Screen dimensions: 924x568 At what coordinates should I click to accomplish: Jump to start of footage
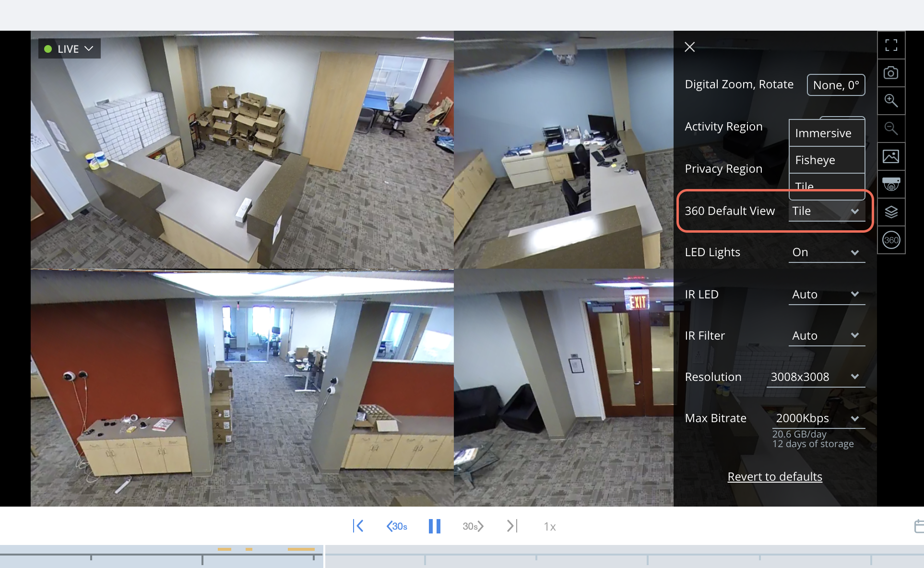pos(358,526)
